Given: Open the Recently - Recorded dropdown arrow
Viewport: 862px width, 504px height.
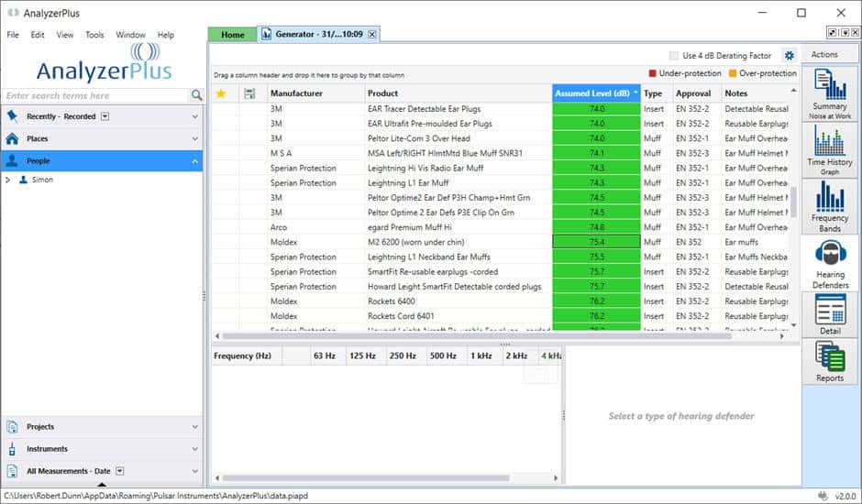Looking at the screenshot, I should [x=105, y=116].
